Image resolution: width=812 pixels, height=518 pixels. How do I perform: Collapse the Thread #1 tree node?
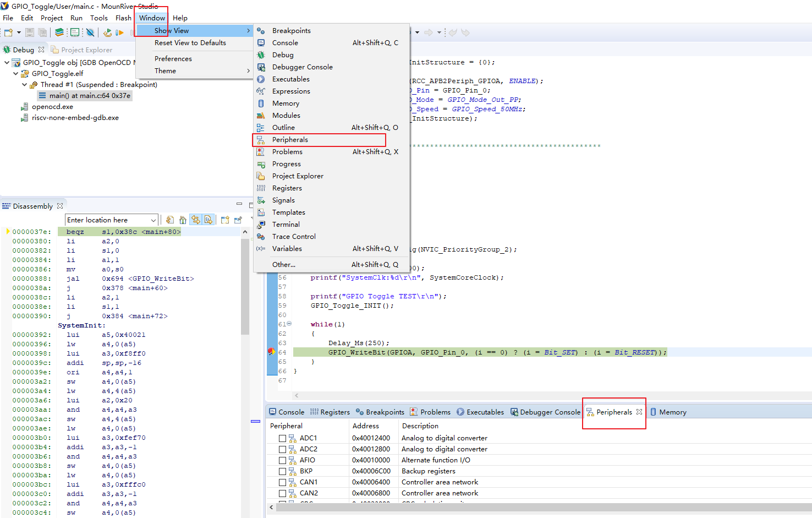[x=24, y=84]
